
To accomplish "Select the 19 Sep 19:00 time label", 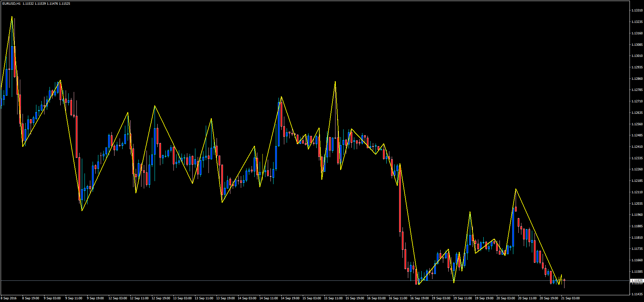I will [484, 298].
